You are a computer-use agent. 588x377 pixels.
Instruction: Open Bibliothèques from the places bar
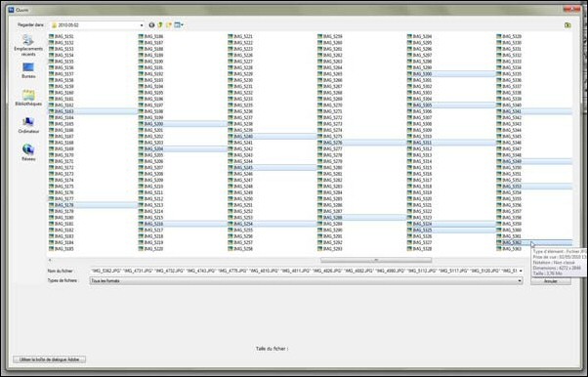(x=28, y=98)
